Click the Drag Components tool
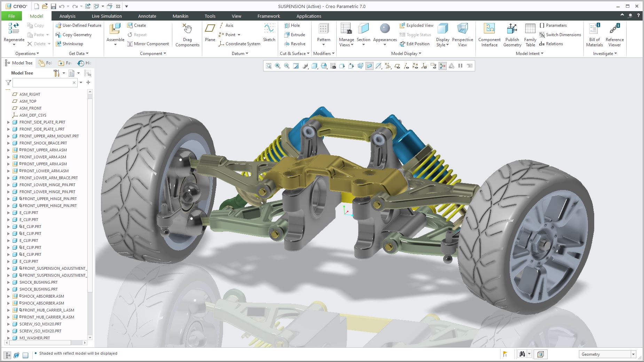Image resolution: width=644 pixels, height=362 pixels. click(187, 35)
